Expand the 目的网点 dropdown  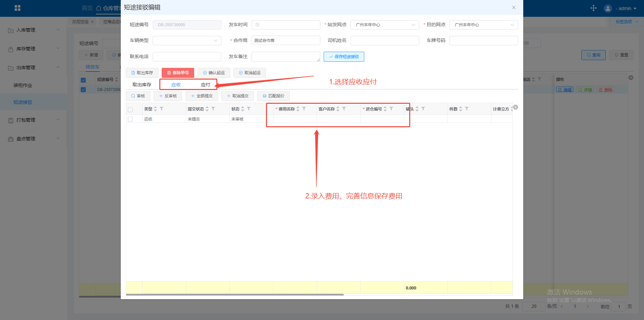coord(483,25)
